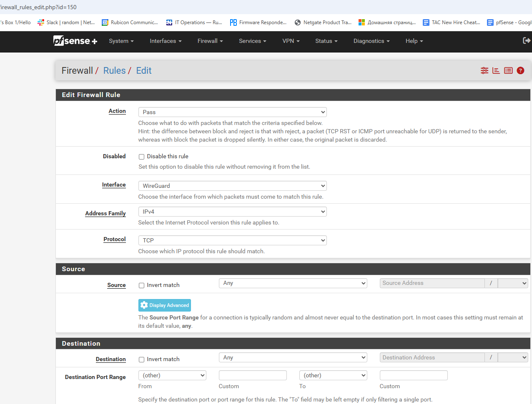Screen dimensions: 532x404
Task: Click the logout icon in navbar
Action: 526,40
